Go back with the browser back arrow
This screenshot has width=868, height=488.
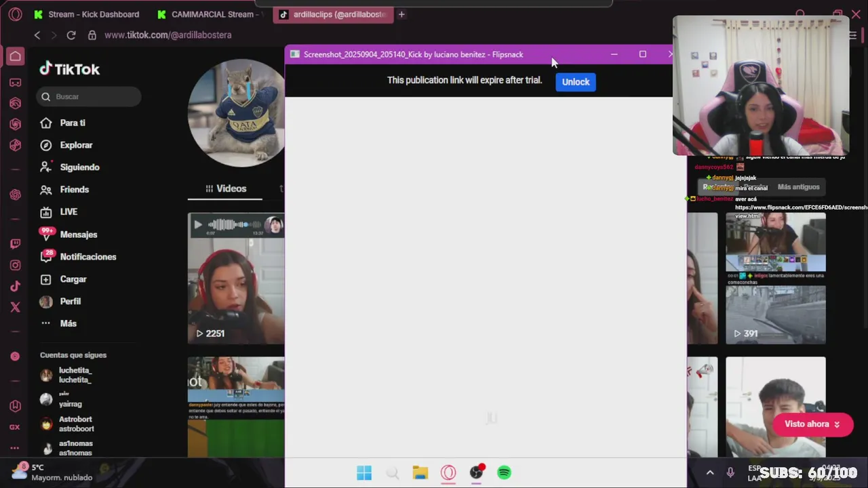(37, 35)
